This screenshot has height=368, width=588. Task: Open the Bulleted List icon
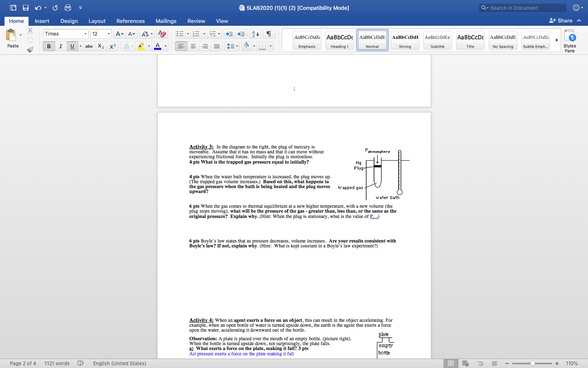pyautogui.click(x=179, y=34)
